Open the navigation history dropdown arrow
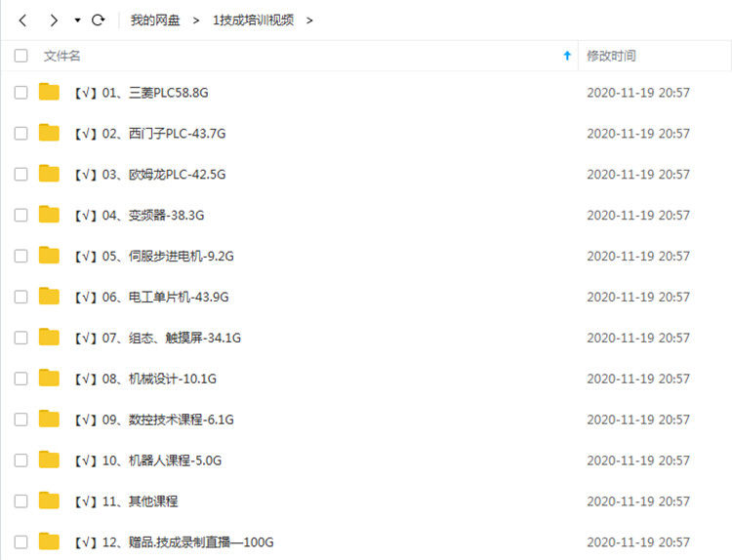Viewport: 732px width, 560px height. pyautogui.click(x=77, y=20)
